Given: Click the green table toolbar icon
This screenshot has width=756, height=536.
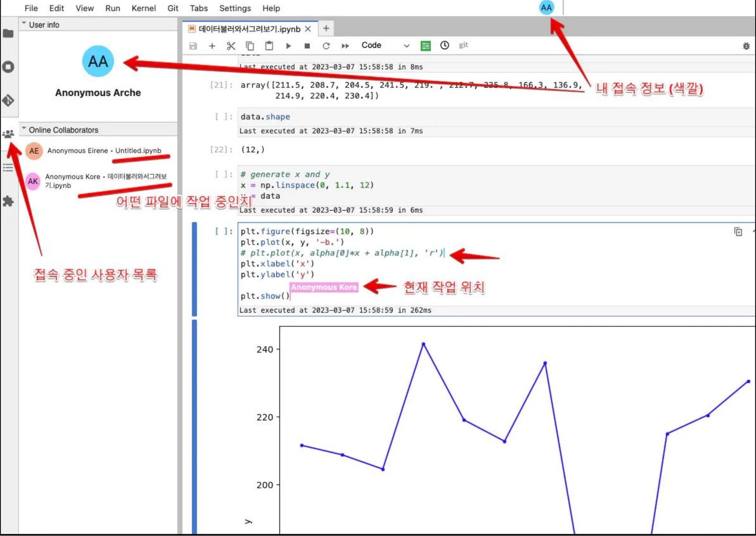Looking at the screenshot, I should pos(426,46).
